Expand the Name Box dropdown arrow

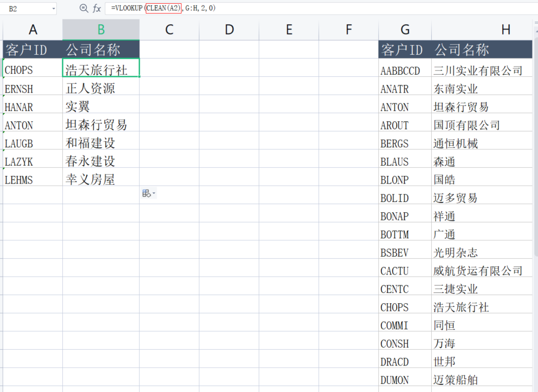[54, 9]
